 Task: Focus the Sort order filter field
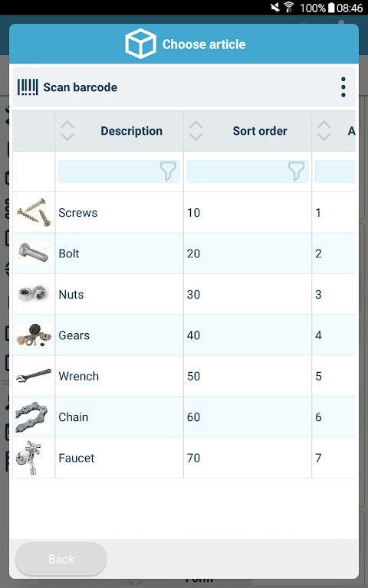pos(248,171)
